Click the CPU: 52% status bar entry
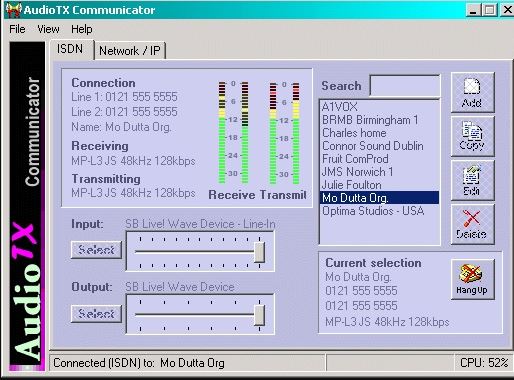The image size is (514, 380). [484, 363]
